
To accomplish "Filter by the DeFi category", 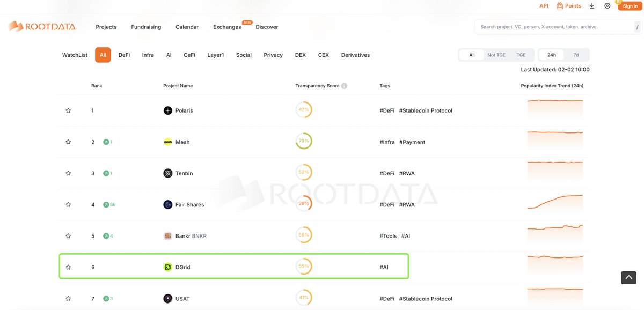I will [x=124, y=55].
